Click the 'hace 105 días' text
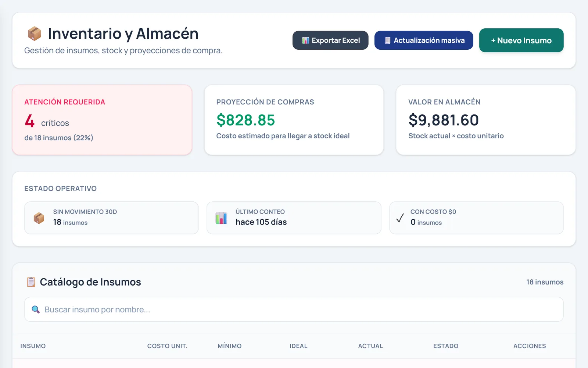 click(261, 222)
